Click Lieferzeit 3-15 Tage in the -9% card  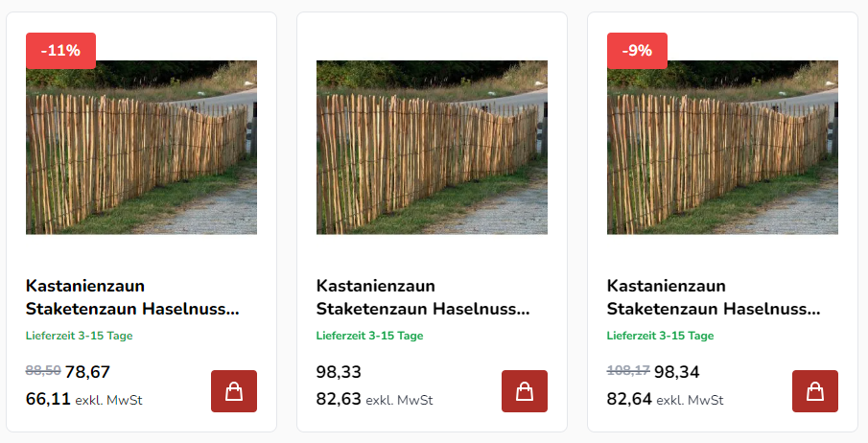(x=660, y=336)
